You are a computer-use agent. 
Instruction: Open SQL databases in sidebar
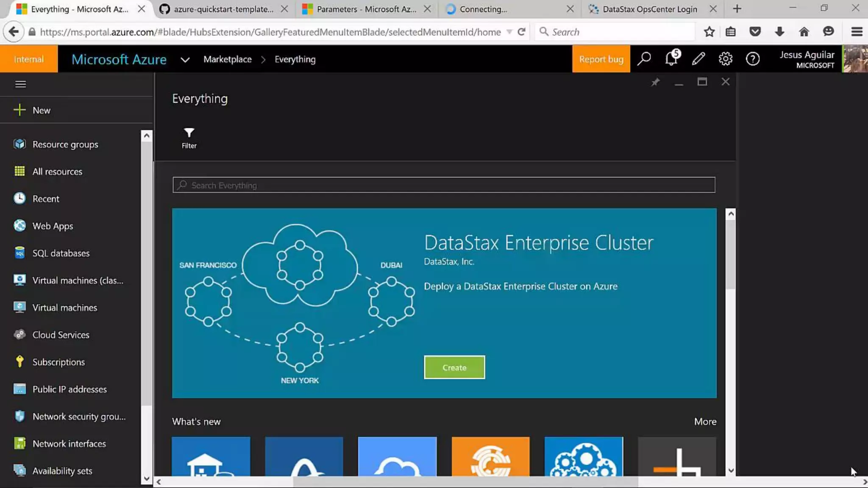[x=61, y=253]
